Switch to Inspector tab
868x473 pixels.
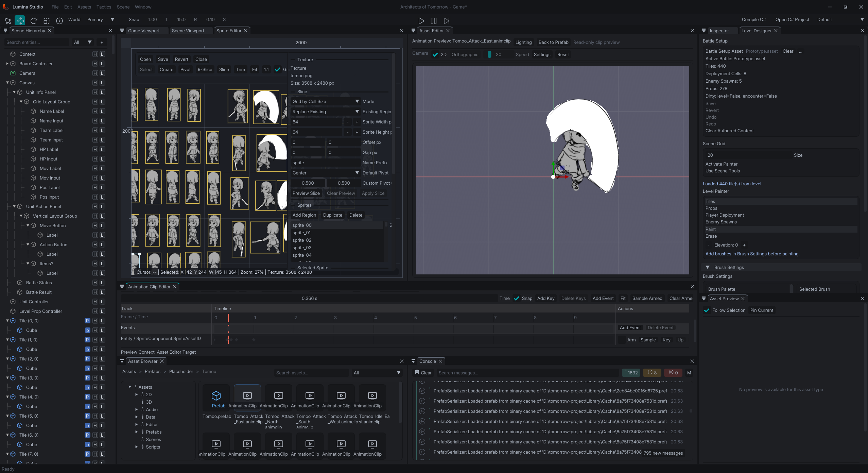tap(719, 31)
